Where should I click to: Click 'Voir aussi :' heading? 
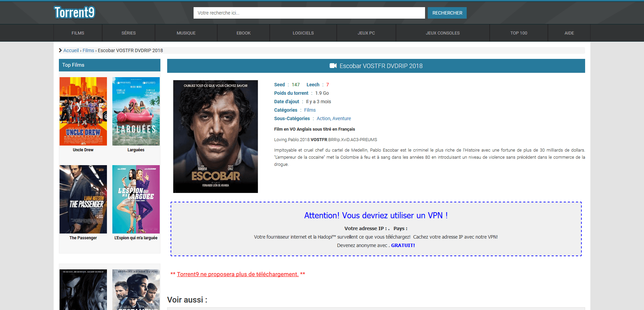click(x=187, y=300)
